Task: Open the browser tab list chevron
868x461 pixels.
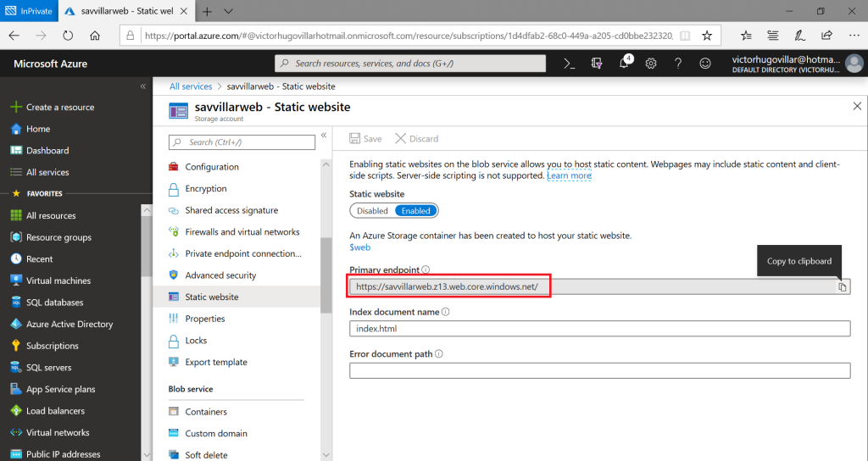Action: point(229,11)
